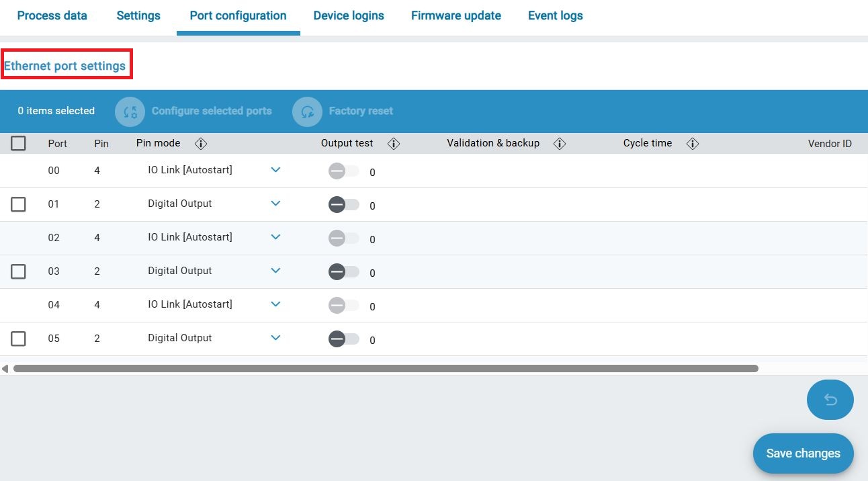Click the Save changes button

click(803, 453)
